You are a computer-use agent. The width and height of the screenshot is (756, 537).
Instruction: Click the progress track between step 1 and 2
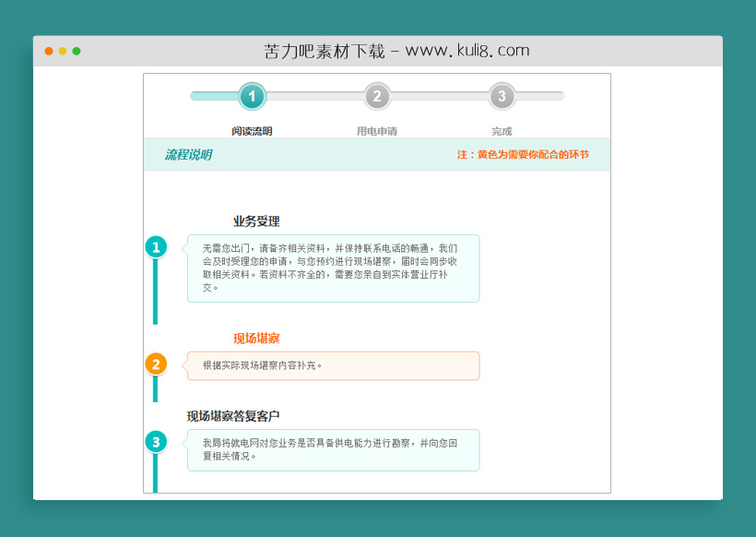click(x=314, y=96)
